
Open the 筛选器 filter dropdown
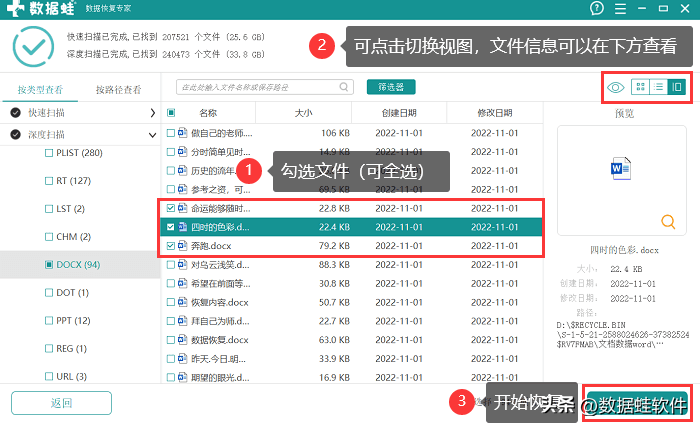(x=391, y=88)
